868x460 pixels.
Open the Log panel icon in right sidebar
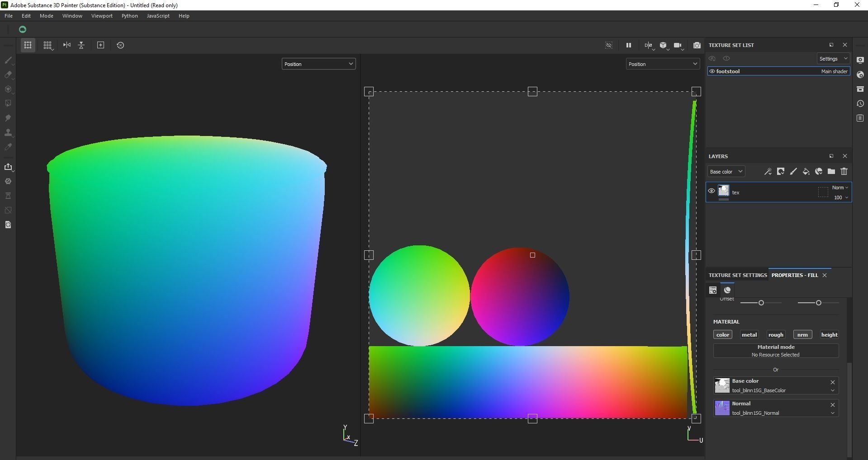tap(860, 118)
